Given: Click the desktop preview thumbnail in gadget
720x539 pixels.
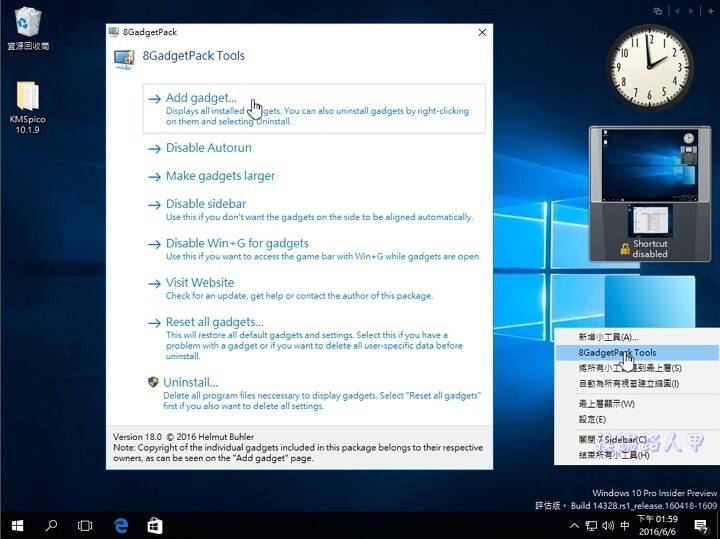Looking at the screenshot, I should coord(650,165).
